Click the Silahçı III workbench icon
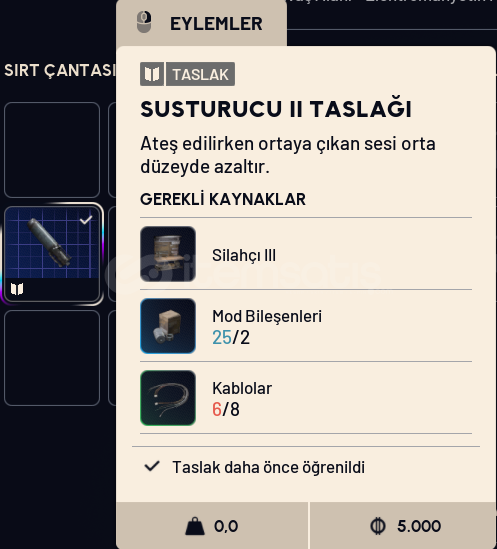The width and height of the screenshot is (497, 549). (x=168, y=254)
